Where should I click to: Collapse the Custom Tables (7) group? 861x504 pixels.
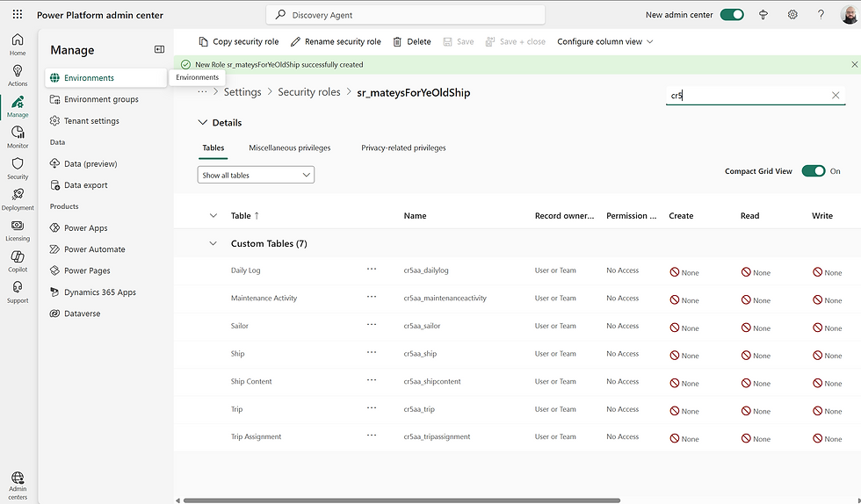click(x=213, y=243)
